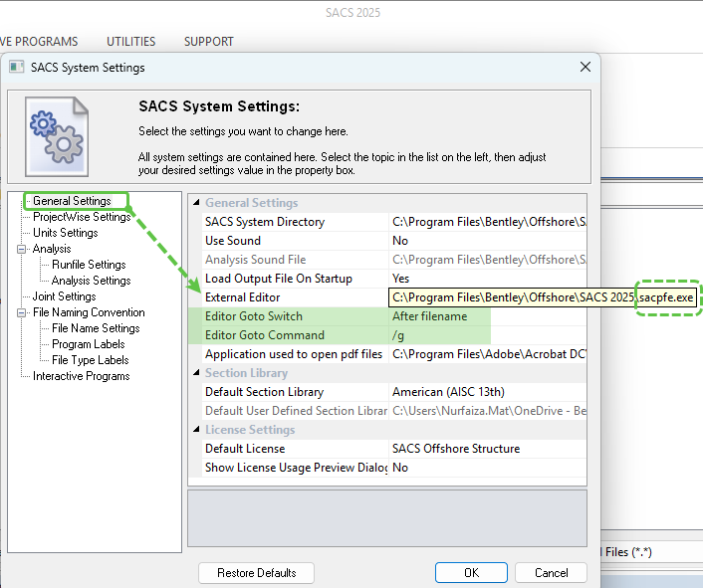Open the SUPPORT menu
703x588 pixels.
pyautogui.click(x=209, y=42)
